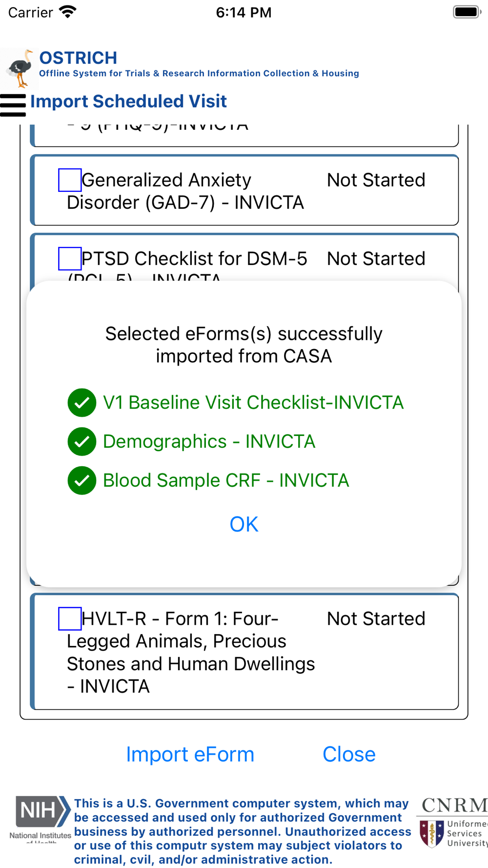Tap the Import Scheduled Visit title
This screenshot has width=488, height=868.
128,102
